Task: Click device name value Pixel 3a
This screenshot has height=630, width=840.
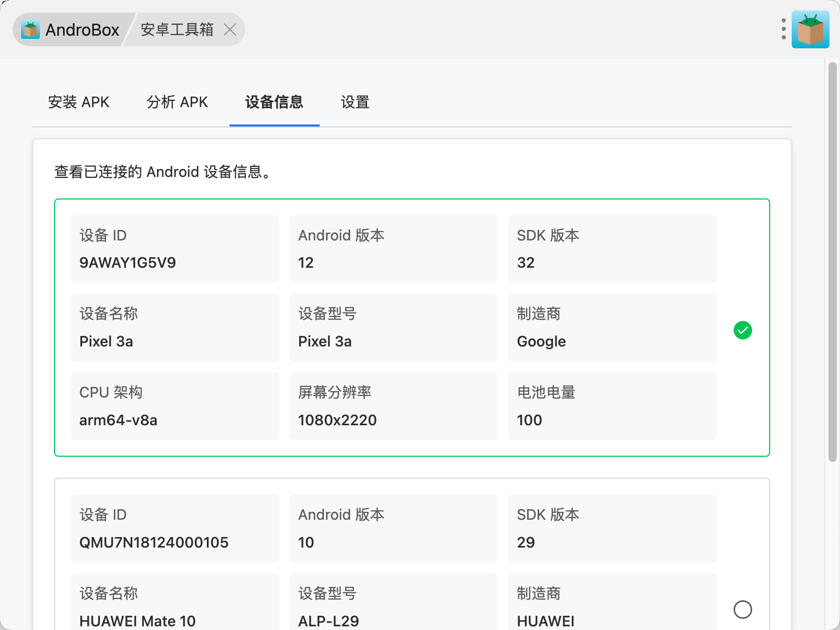Action: coord(106,341)
